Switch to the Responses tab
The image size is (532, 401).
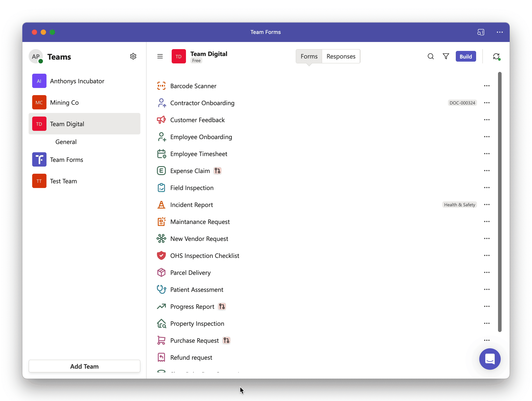[x=341, y=56]
